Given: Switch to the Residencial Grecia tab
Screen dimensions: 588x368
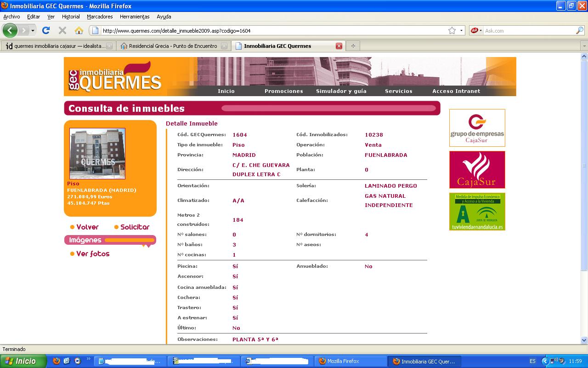Looking at the screenshot, I should point(173,46).
